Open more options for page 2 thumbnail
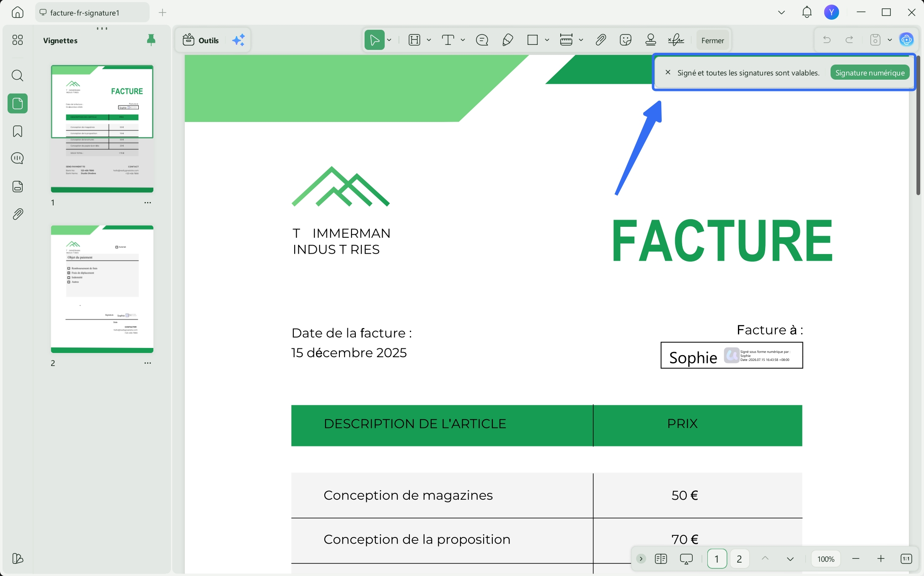 [148, 363]
